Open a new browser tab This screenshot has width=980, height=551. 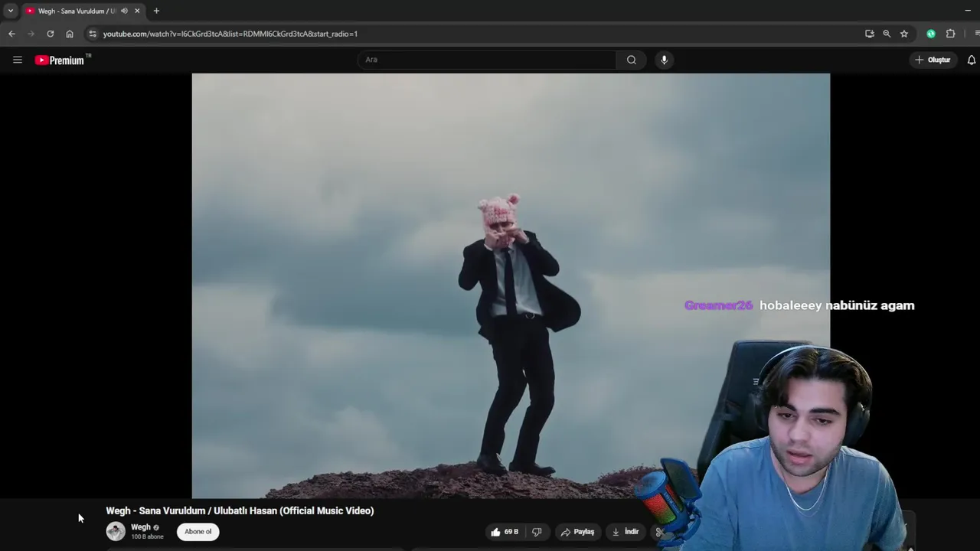click(x=156, y=11)
